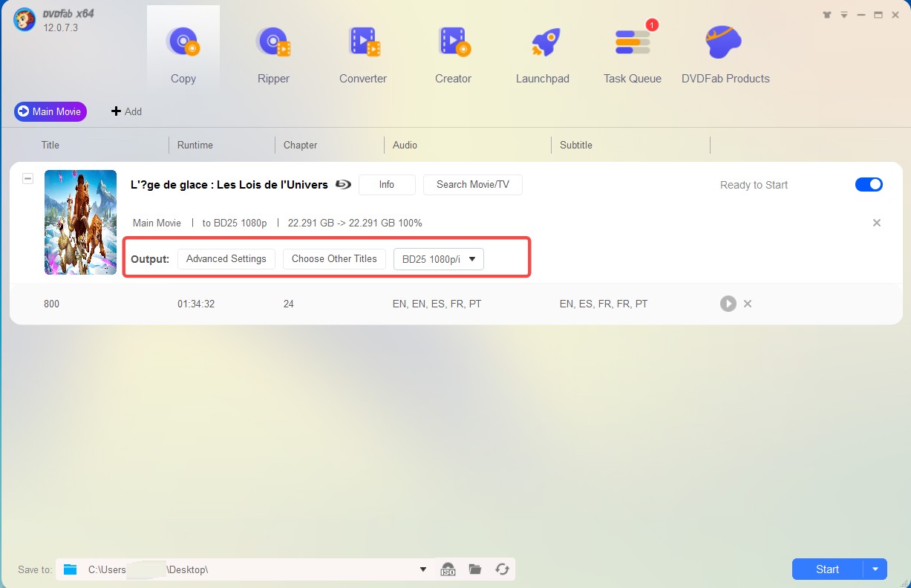Click Search Movie/TV button
911x588 pixels.
(x=473, y=185)
